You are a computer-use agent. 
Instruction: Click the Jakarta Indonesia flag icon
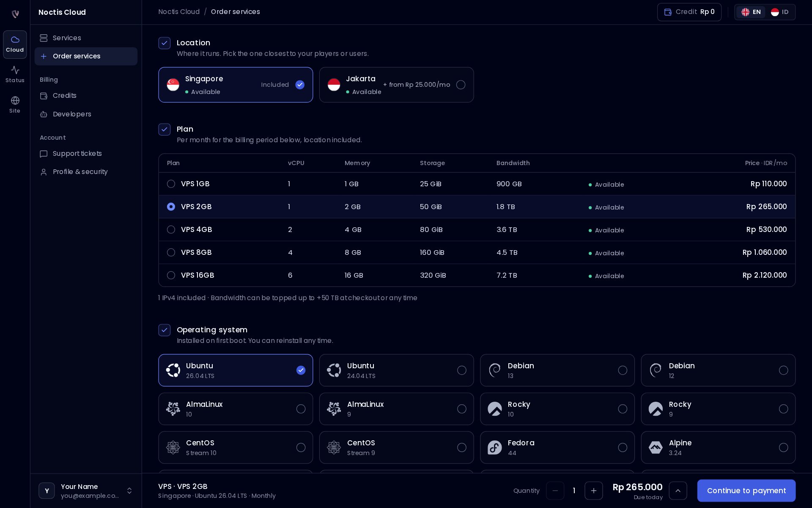[334, 85]
